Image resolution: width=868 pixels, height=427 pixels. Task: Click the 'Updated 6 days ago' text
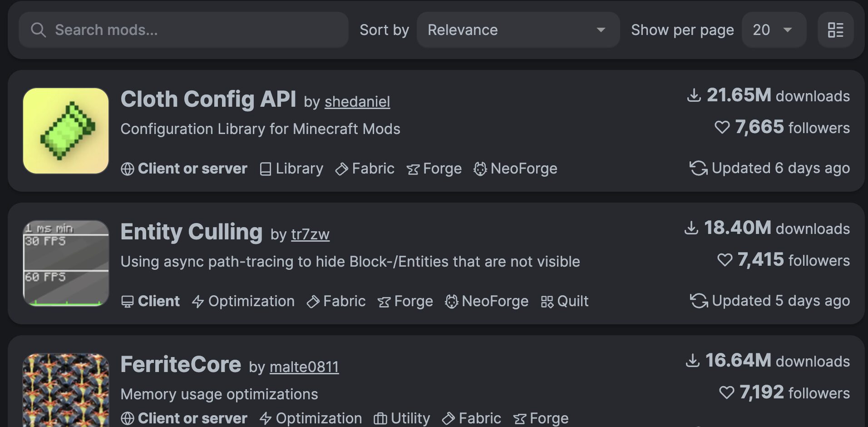pyautogui.click(x=781, y=168)
